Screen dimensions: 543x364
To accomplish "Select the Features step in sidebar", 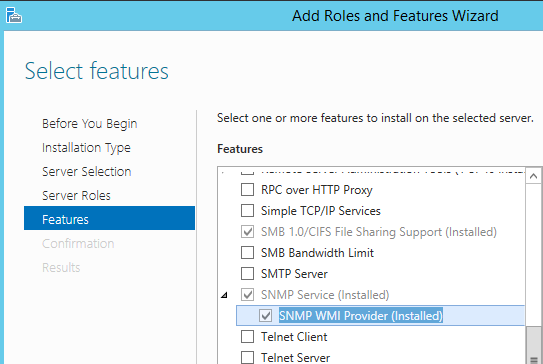I will [109, 218].
